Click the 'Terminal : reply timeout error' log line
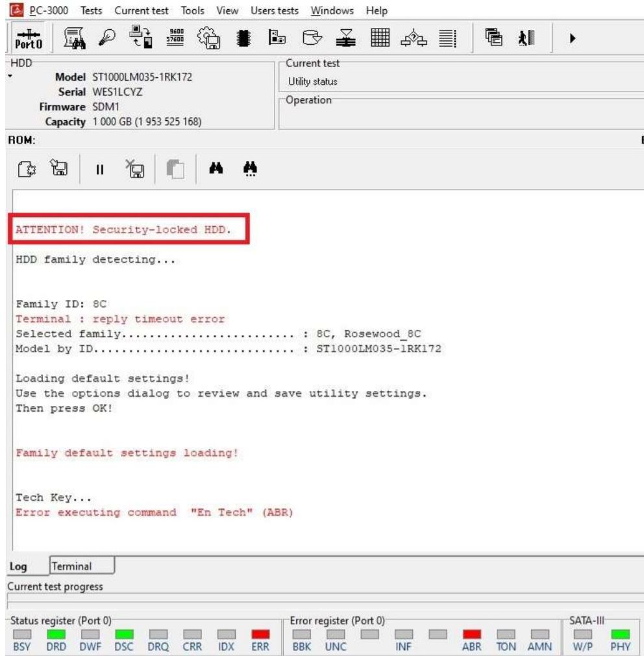Screen dimensions: 644x656 click(x=120, y=319)
